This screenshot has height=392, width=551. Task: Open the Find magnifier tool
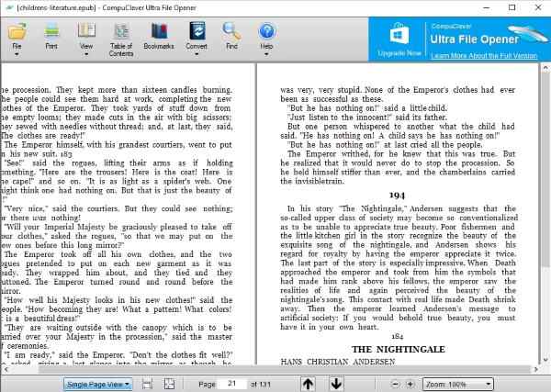[x=231, y=31]
